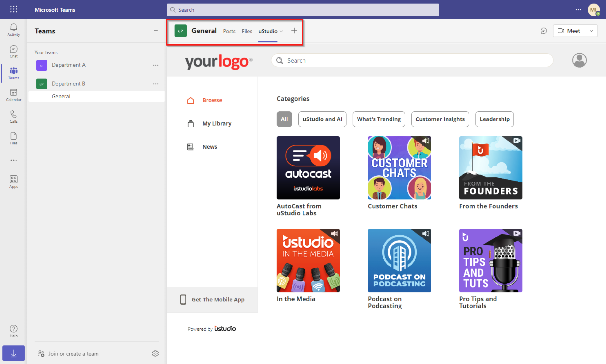Image resolution: width=606 pixels, height=364 pixels.
Task: Click the Customer Chats title text
Action: pyautogui.click(x=392, y=206)
